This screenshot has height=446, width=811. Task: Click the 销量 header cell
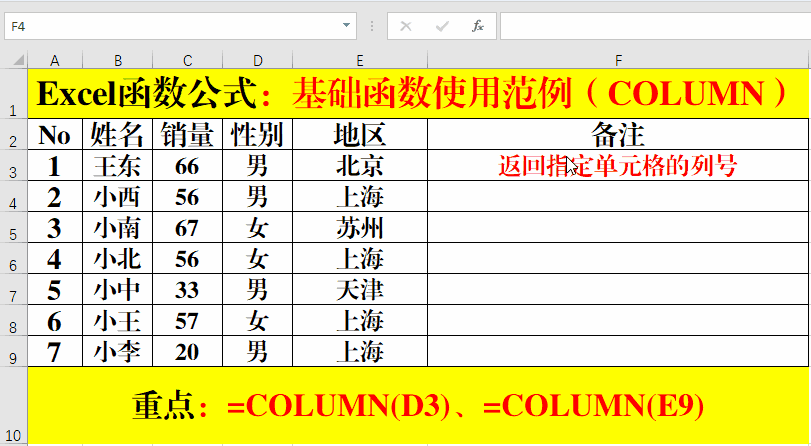187,135
